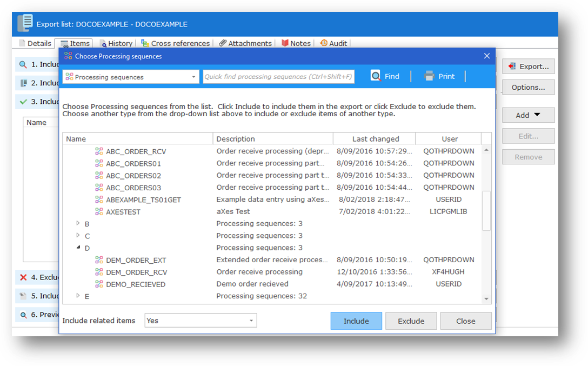Click the Include button
This screenshot has width=588, height=366.
[x=356, y=321]
